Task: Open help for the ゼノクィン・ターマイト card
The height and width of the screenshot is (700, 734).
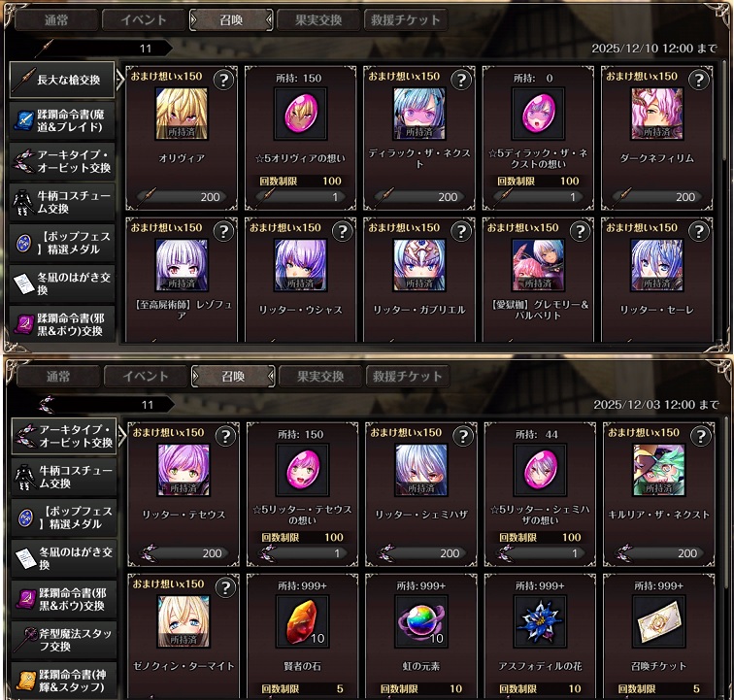Action: click(x=225, y=587)
